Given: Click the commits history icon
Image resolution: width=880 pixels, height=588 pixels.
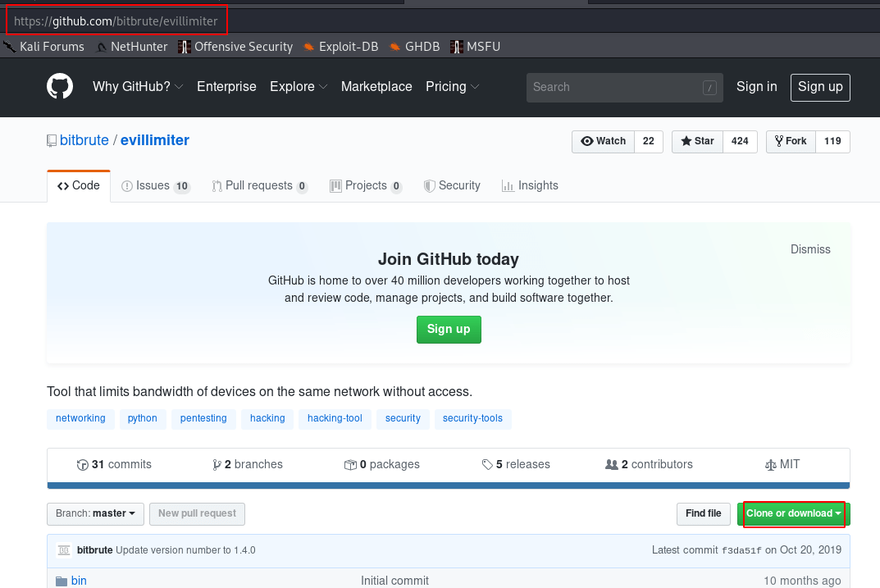Looking at the screenshot, I should (x=83, y=464).
